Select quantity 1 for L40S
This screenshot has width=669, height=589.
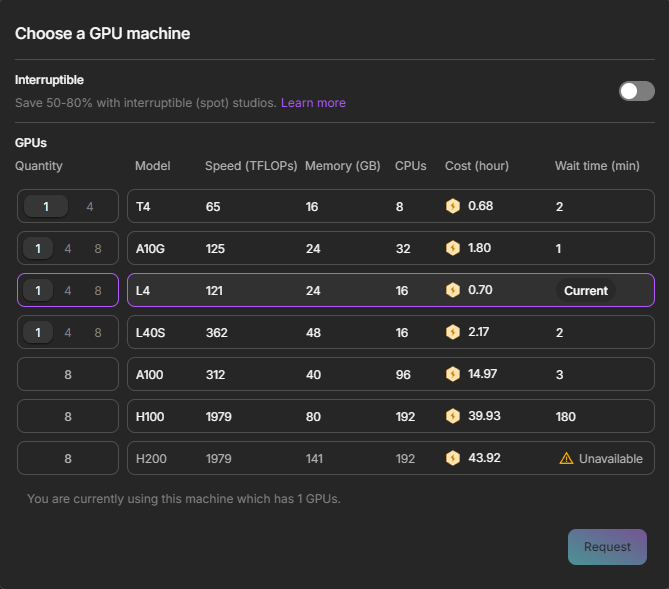38,332
